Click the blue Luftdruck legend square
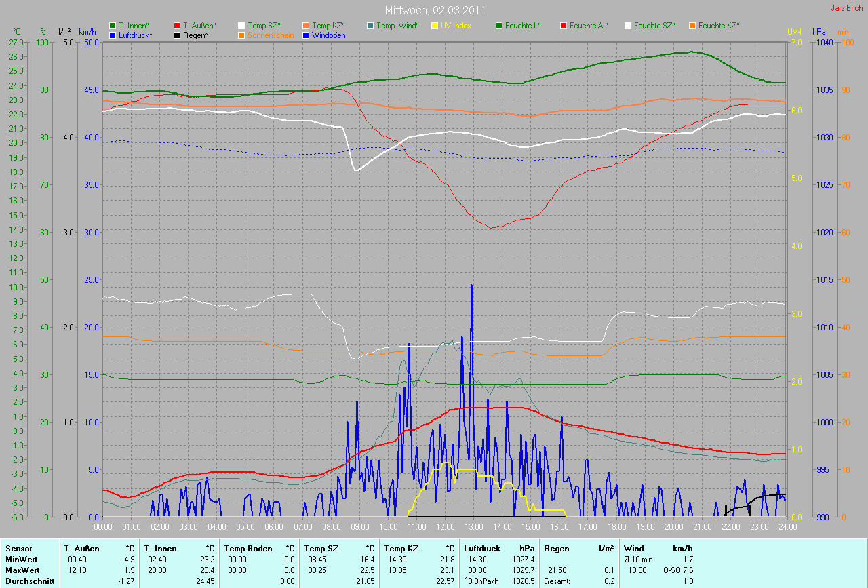The image size is (868, 588). (113, 35)
